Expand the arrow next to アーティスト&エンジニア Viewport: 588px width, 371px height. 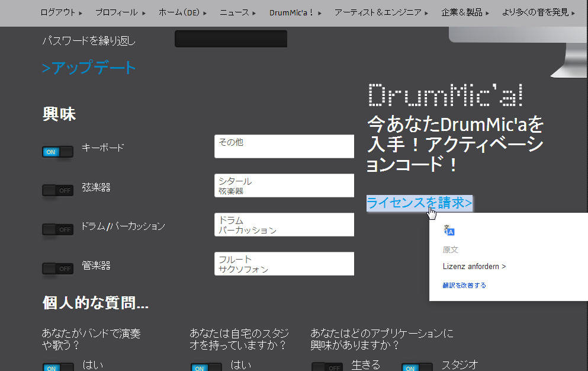426,13
